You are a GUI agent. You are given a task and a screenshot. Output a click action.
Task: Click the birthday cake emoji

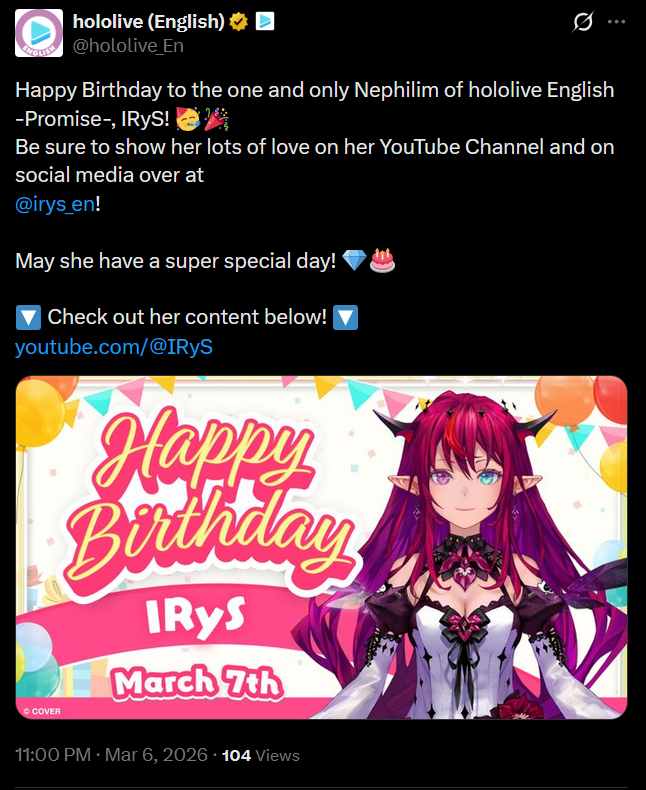(x=382, y=260)
